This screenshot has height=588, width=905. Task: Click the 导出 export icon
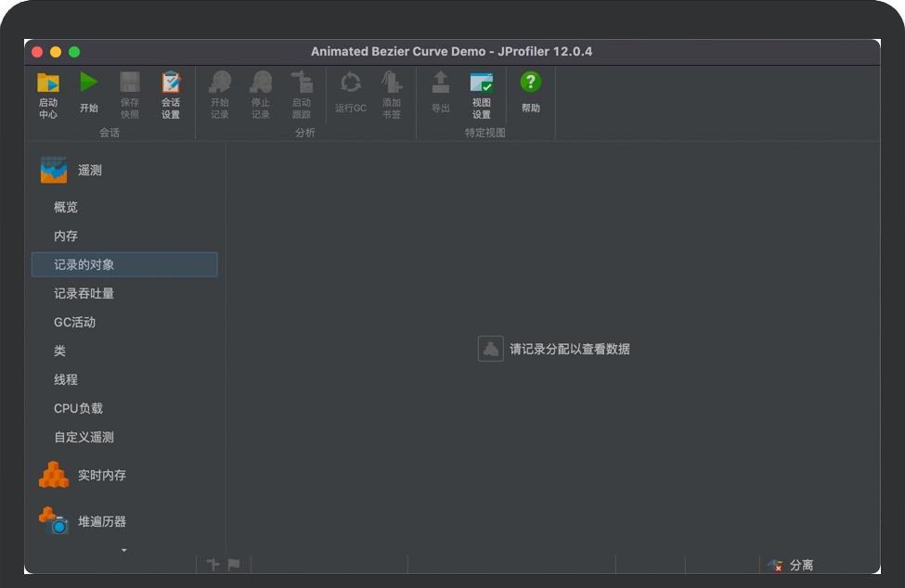click(x=440, y=83)
